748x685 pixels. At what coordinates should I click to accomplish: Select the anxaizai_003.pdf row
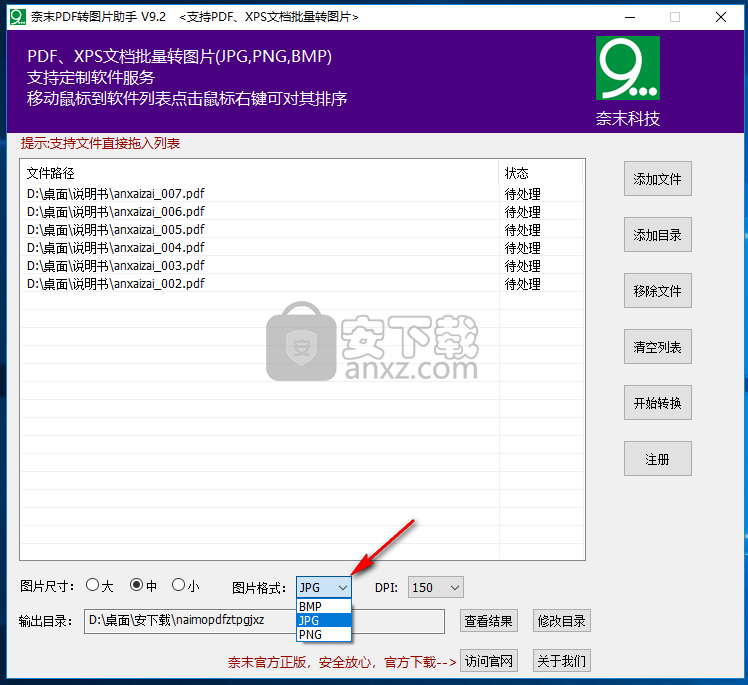(x=302, y=266)
